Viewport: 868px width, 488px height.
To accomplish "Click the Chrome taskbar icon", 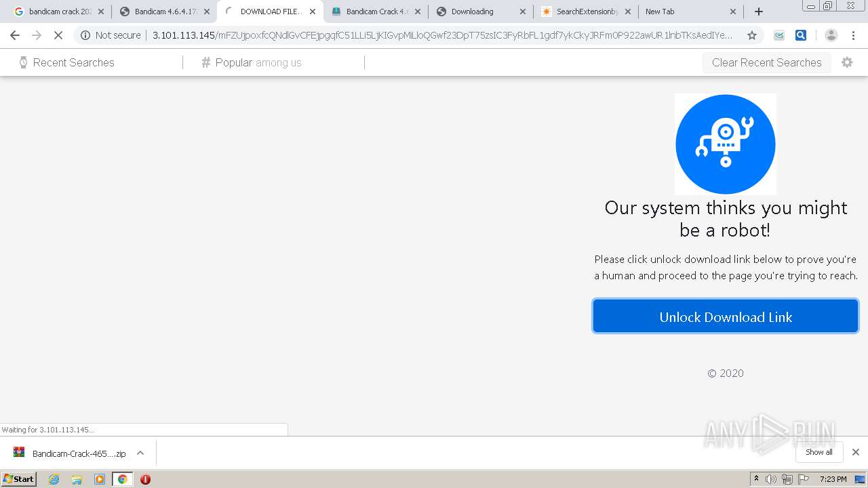I will (122, 479).
